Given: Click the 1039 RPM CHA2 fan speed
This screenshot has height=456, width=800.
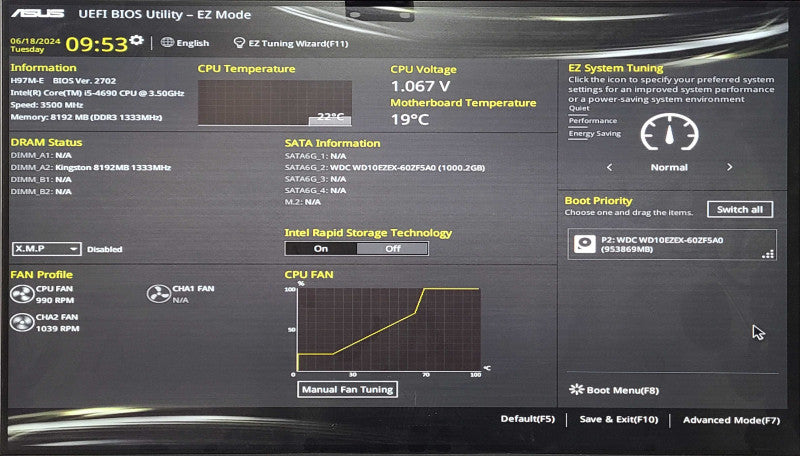Looking at the screenshot, I should pos(58,328).
